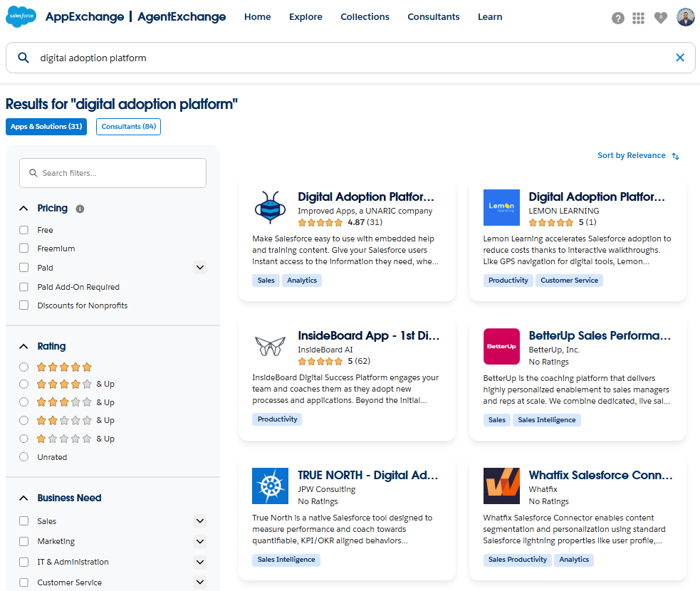This screenshot has height=591, width=700.
Task: Open the help question mark icon
Action: pos(618,19)
